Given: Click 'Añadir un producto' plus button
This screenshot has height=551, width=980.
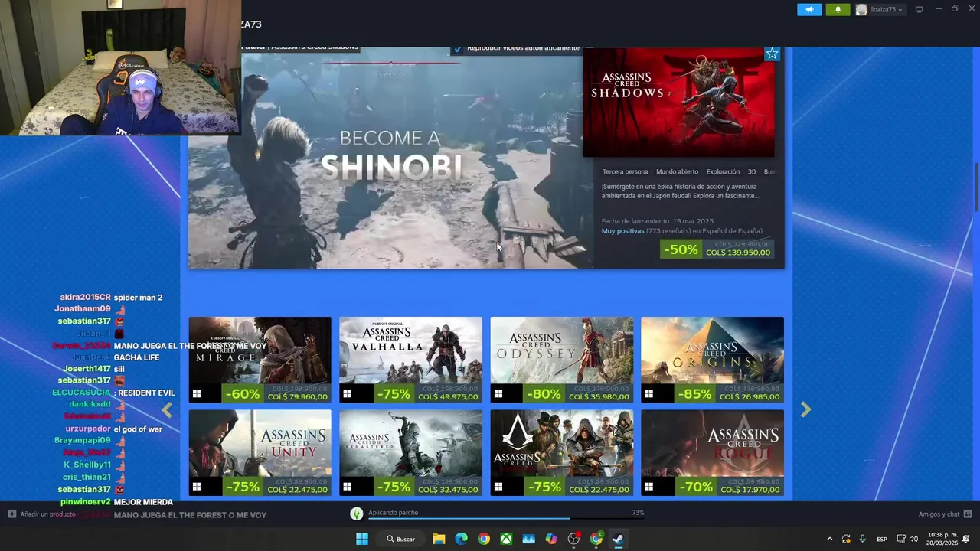Looking at the screenshot, I should (12, 514).
